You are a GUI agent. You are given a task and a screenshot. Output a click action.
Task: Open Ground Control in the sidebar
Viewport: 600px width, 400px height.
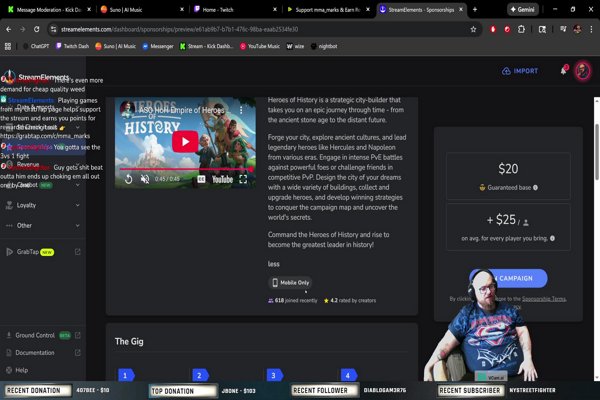click(35, 335)
